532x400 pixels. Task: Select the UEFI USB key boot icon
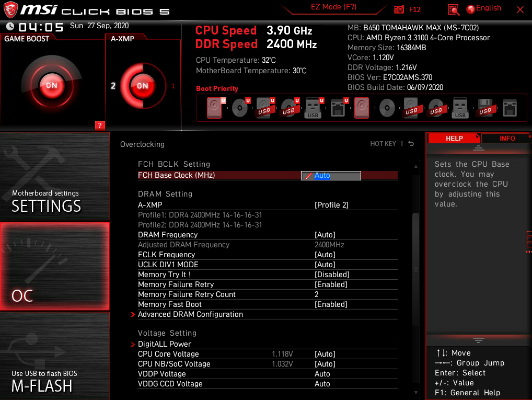click(x=314, y=108)
